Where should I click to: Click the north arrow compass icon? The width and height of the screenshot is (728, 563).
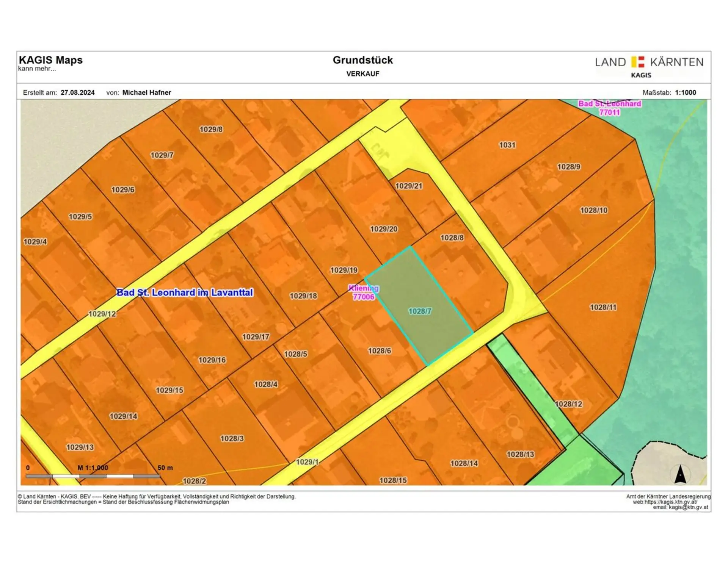tap(680, 474)
